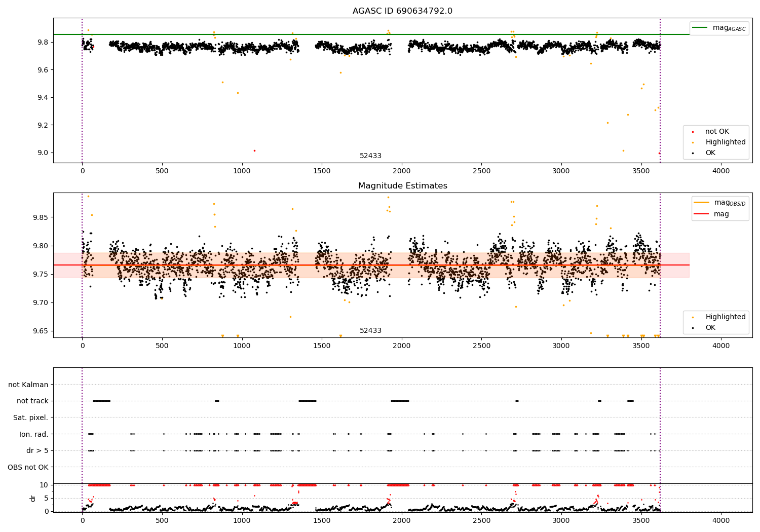Click the 2000 x-tick under Magnitude Estimates plot
Image resolution: width=760 pixels, height=532 pixels.
click(402, 346)
